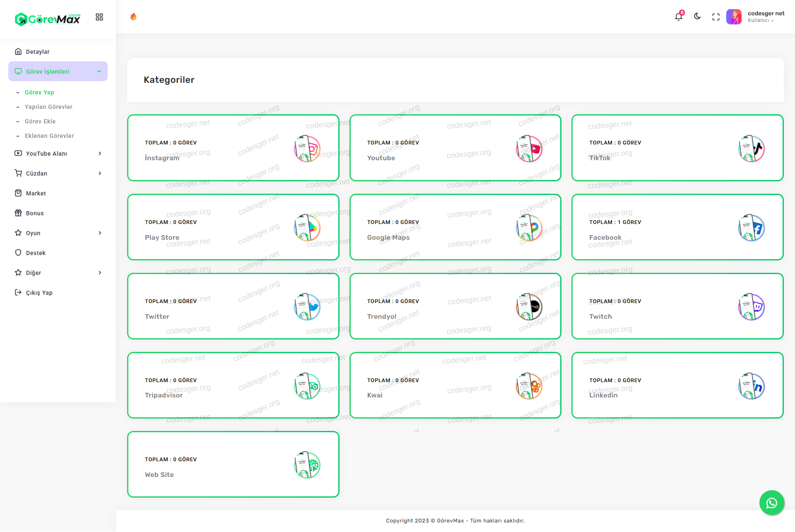Viewport: 795px width, 532px height.
Task: Open the Facebook category card
Action: click(677, 227)
